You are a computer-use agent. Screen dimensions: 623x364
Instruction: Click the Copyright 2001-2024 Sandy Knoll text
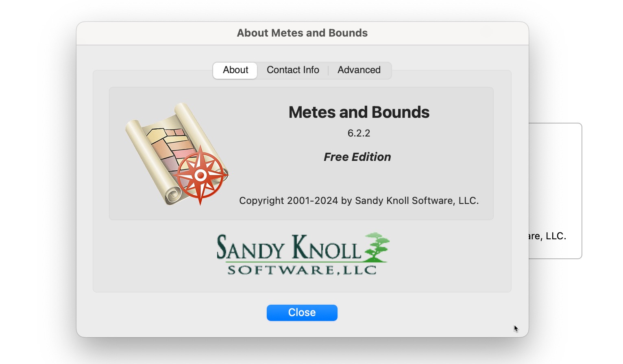pos(359,201)
